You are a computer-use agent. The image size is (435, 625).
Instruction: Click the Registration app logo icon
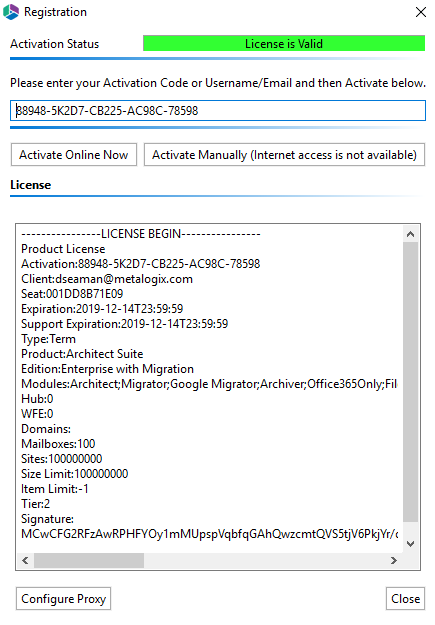(x=11, y=12)
